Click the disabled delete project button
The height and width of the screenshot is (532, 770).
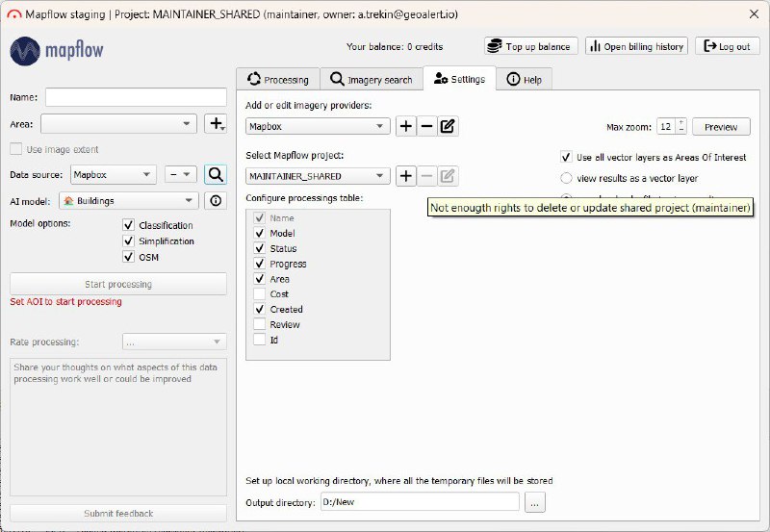point(426,176)
